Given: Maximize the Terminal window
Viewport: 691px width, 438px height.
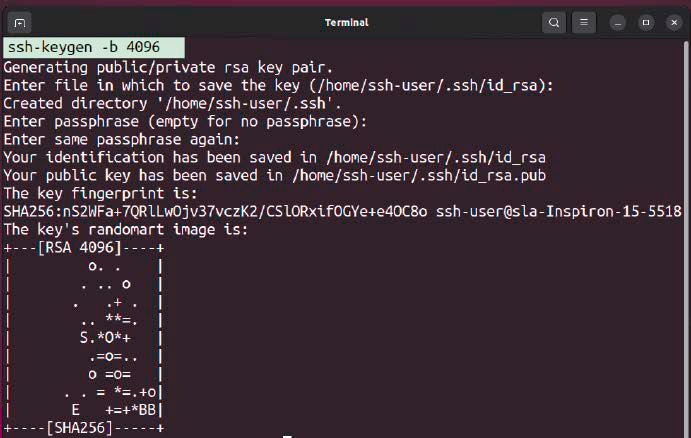Looking at the screenshot, I should pos(645,22).
